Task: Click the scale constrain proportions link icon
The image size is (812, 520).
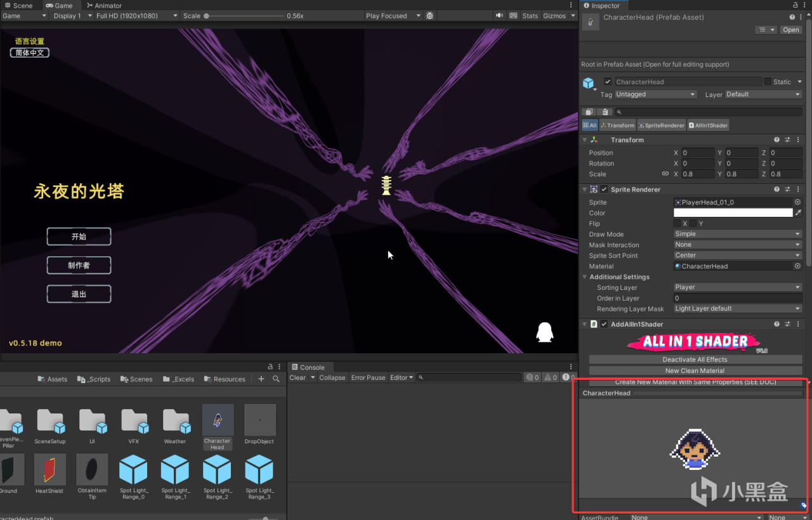Action: click(x=665, y=174)
